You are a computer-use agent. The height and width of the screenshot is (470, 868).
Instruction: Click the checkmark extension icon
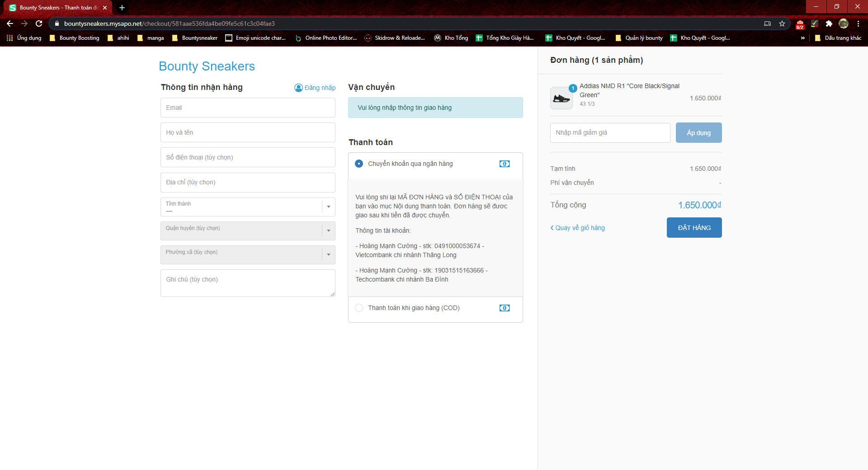click(814, 23)
